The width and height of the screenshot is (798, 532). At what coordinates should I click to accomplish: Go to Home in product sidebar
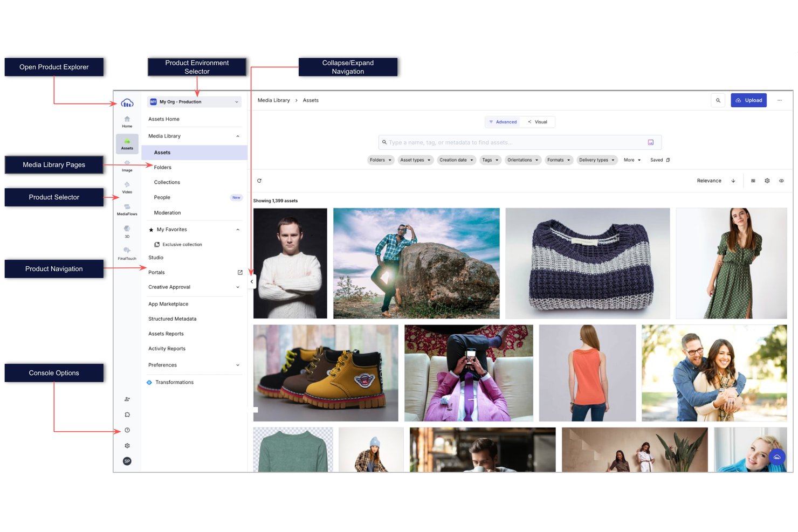[127, 121]
